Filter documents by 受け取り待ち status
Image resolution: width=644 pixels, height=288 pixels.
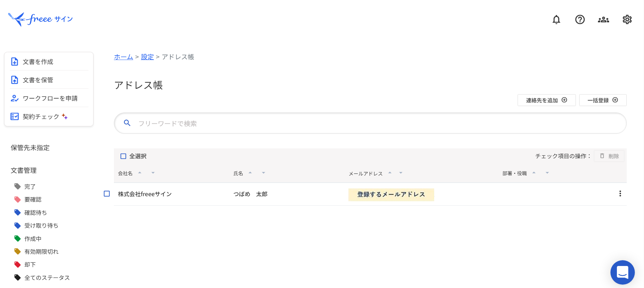(x=41, y=226)
